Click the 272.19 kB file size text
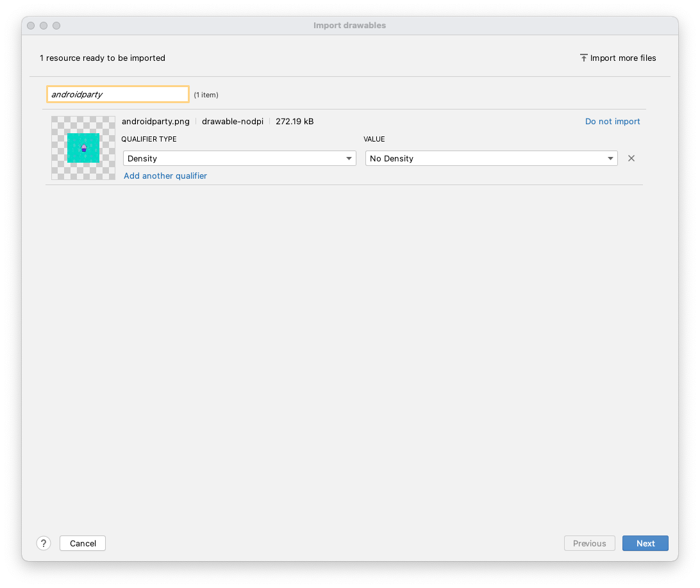 click(295, 121)
